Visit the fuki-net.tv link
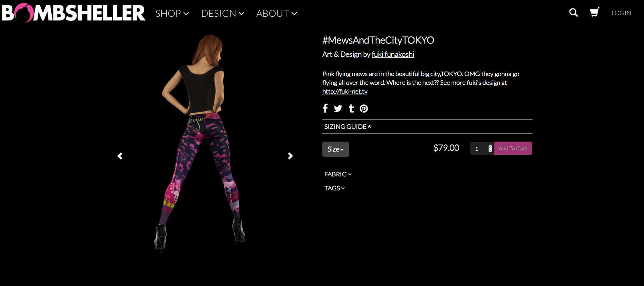Viewport: 644px width, 286px height. click(x=345, y=92)
